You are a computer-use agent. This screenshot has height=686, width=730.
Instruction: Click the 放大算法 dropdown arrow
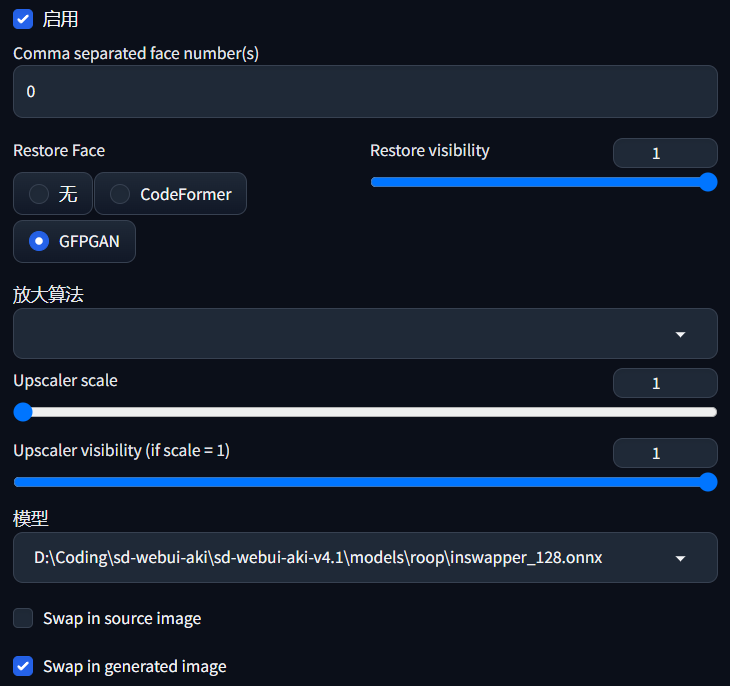coord(680,334)
